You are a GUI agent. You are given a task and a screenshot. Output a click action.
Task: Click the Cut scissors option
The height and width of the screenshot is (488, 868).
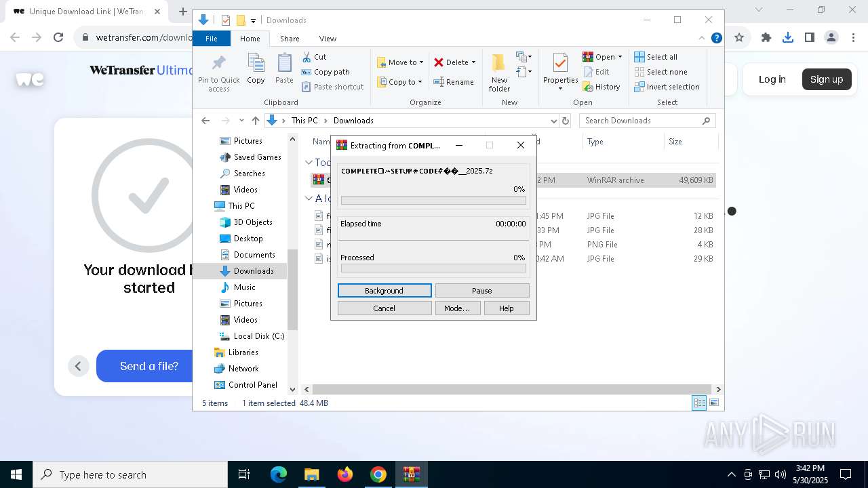click(314, 57)
